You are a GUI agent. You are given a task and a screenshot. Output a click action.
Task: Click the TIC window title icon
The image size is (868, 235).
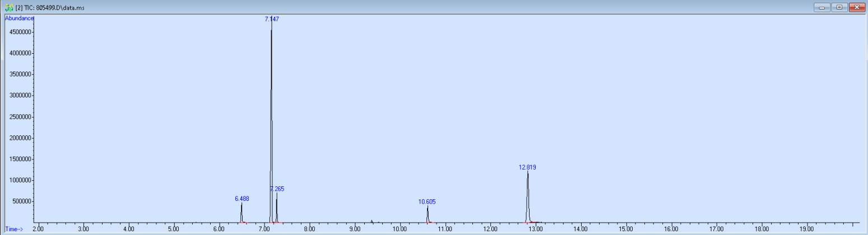point(8,7)
